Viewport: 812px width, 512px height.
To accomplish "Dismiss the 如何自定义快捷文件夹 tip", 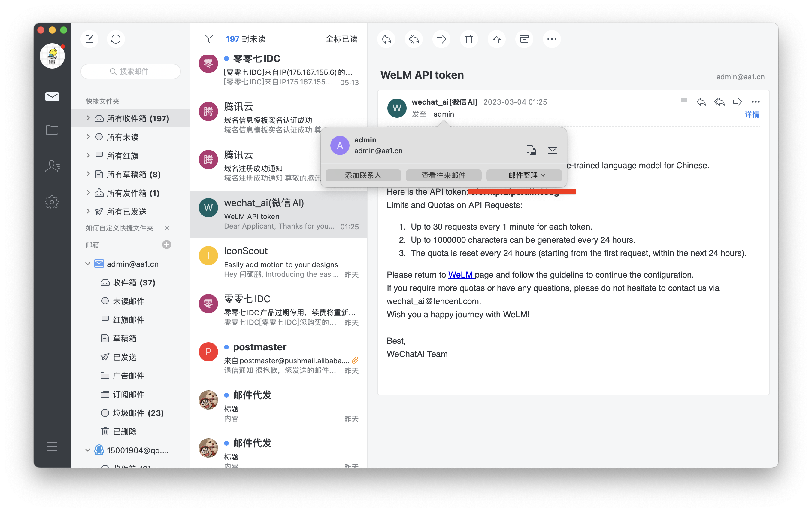I will 167,228.
